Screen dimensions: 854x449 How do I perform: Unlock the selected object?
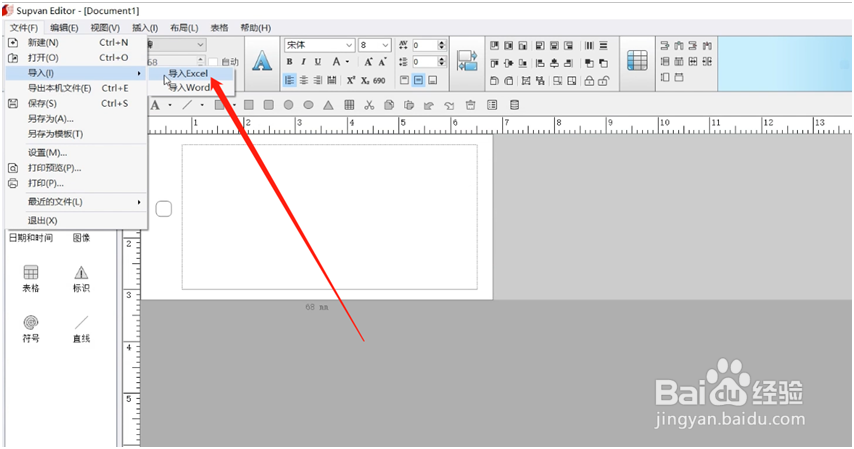tap(603, 81)
